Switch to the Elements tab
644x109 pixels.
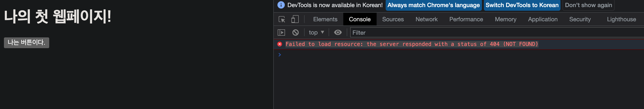point(325,19)
